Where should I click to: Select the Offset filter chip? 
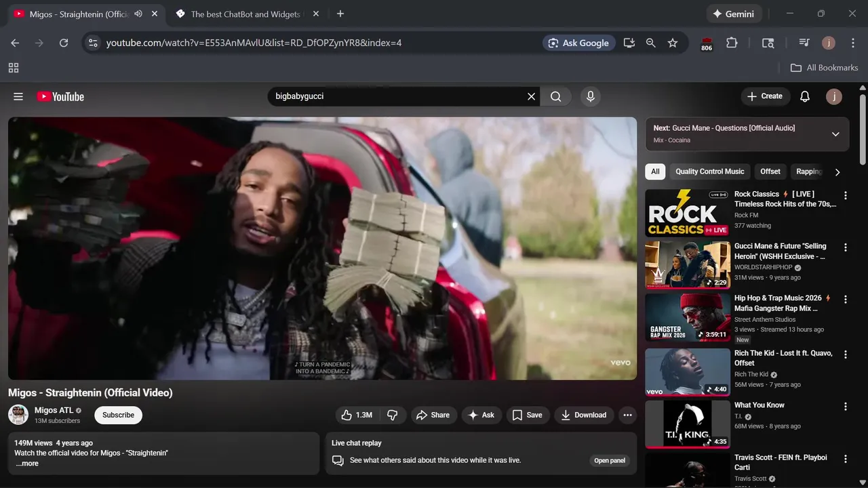click(x=770, y=171)
